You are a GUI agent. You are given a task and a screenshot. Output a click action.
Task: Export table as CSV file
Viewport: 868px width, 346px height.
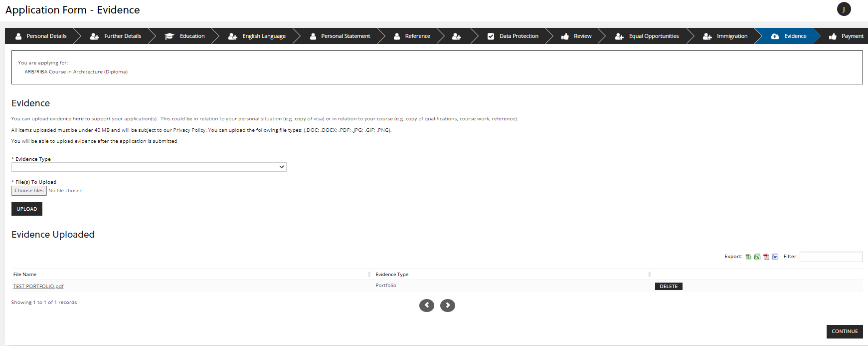coord(748,257)
